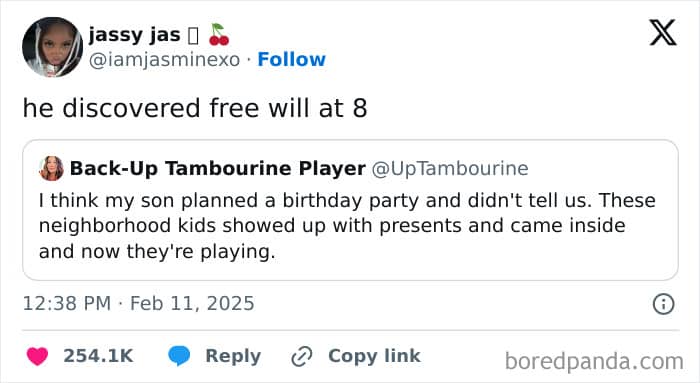Open the @iamjasminexo handle

click(164, 60)
